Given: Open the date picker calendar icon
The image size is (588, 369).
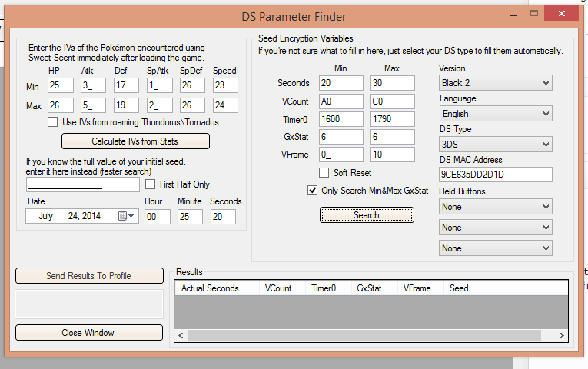Looking at the screenshot, I should click(123, 217).
